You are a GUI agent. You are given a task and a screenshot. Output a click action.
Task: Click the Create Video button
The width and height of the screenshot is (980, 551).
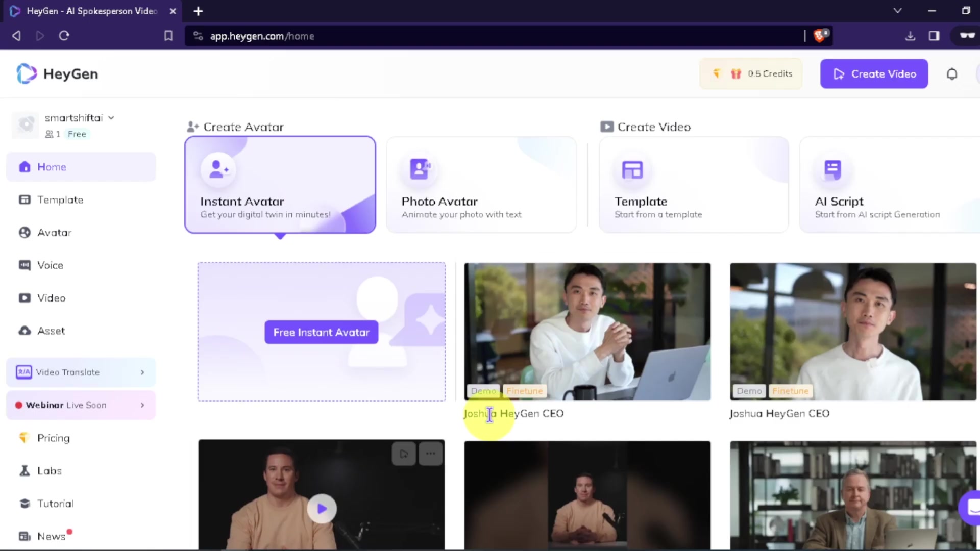(x=874, y=74)
